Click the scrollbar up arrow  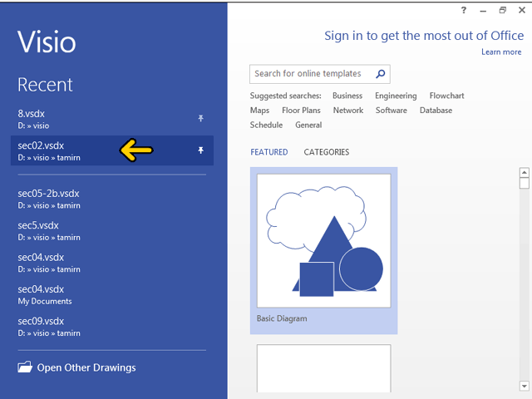coord(524,173)
